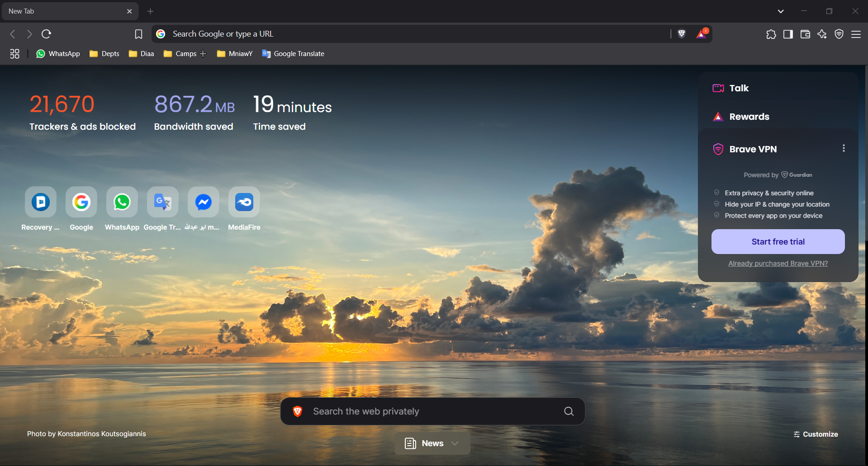Open Brave Rewards icon in address bar

click(x=702, y=34)
